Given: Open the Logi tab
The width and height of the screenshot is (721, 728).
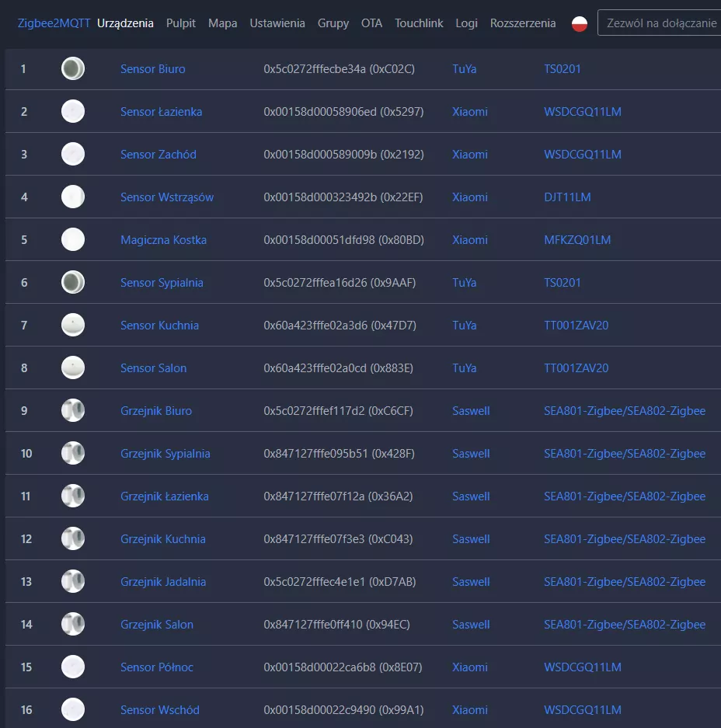Looking at the screenshot, I should (466, 23).
